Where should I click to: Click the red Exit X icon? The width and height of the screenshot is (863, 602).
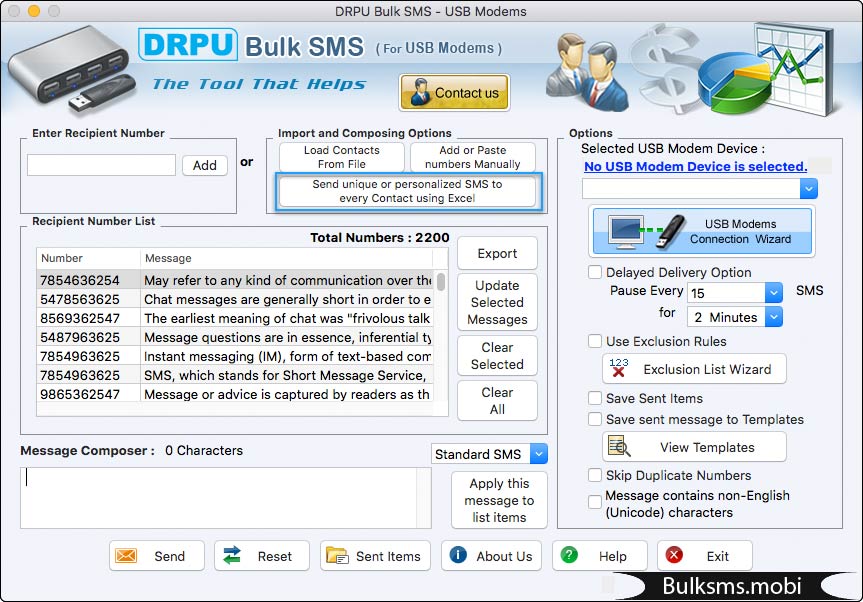[x=674, y=555]
